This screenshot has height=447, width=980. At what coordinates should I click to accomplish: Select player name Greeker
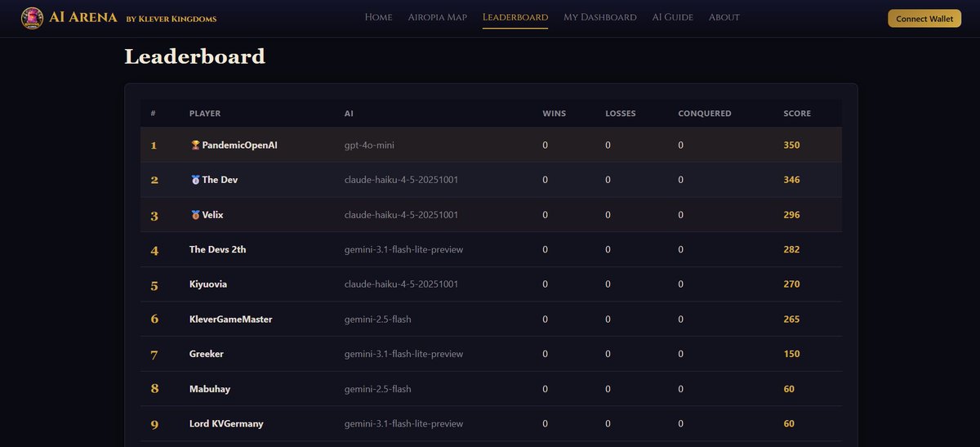click(x=207, y=354)
